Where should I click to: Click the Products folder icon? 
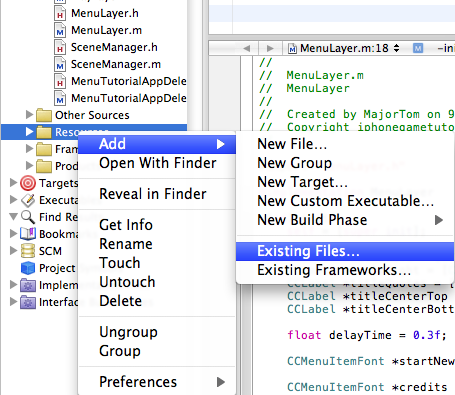pyautogui.click(x=44, y=166)
